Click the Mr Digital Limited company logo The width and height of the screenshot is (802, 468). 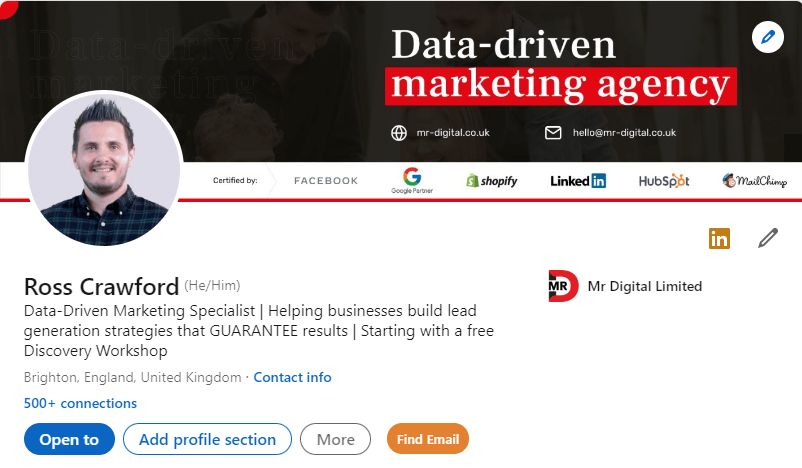click(x=564, y=286)
